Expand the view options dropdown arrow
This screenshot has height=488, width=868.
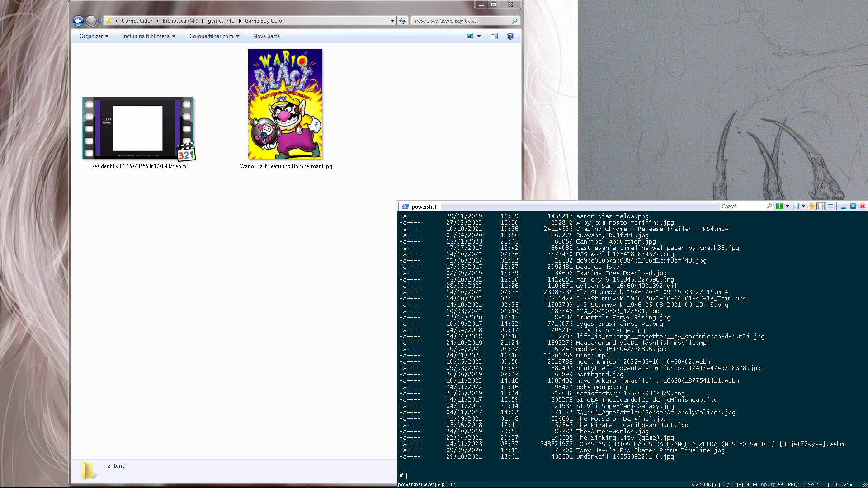pyautogui.click(x=479, y=36)
